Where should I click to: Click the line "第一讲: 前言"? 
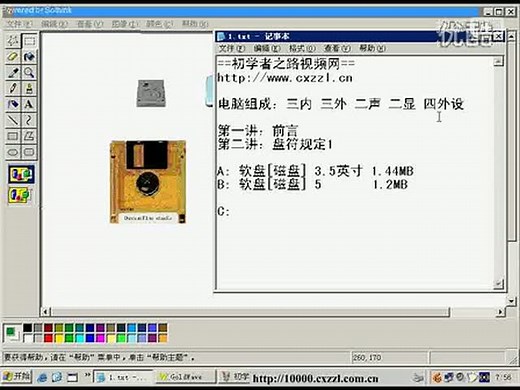coord(258,131)
